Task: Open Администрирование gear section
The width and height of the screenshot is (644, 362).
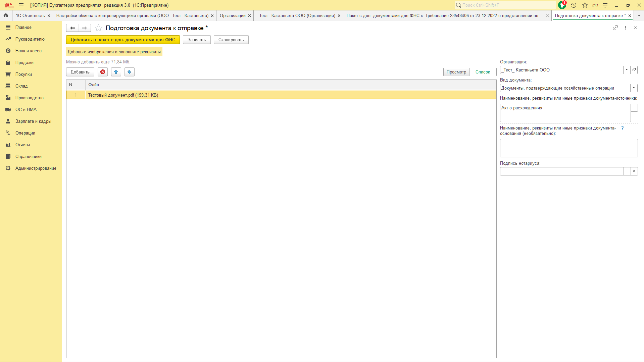Action: coord(36,168)
